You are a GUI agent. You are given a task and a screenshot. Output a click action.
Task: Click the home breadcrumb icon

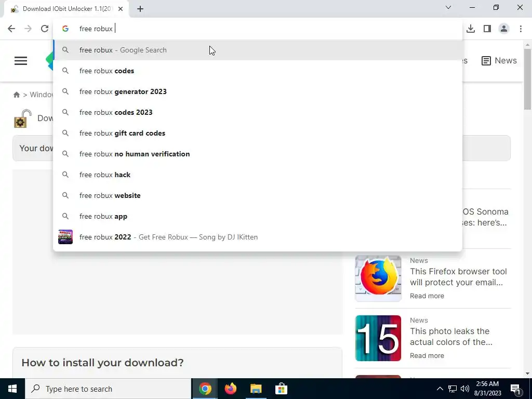16,95
